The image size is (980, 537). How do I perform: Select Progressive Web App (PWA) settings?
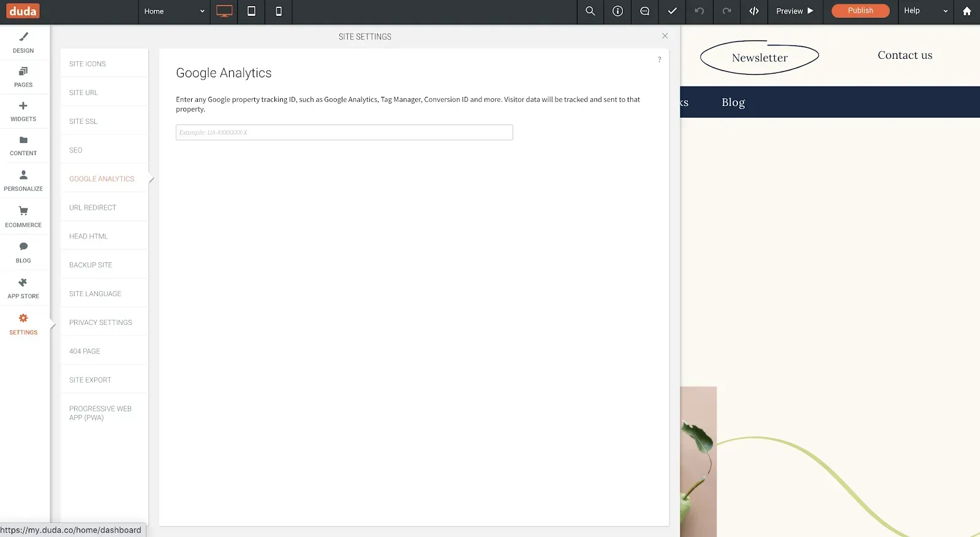[x=104, y=413]
